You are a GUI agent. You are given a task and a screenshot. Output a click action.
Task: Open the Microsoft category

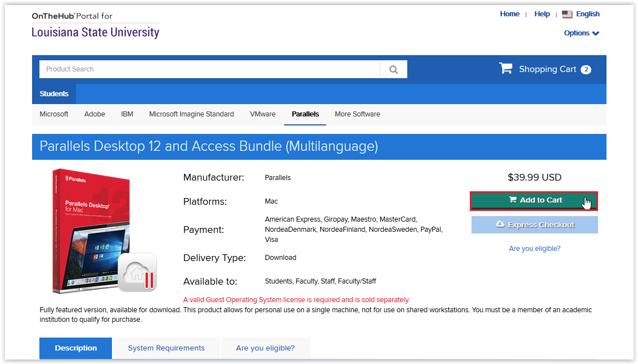tap(53, 114)
